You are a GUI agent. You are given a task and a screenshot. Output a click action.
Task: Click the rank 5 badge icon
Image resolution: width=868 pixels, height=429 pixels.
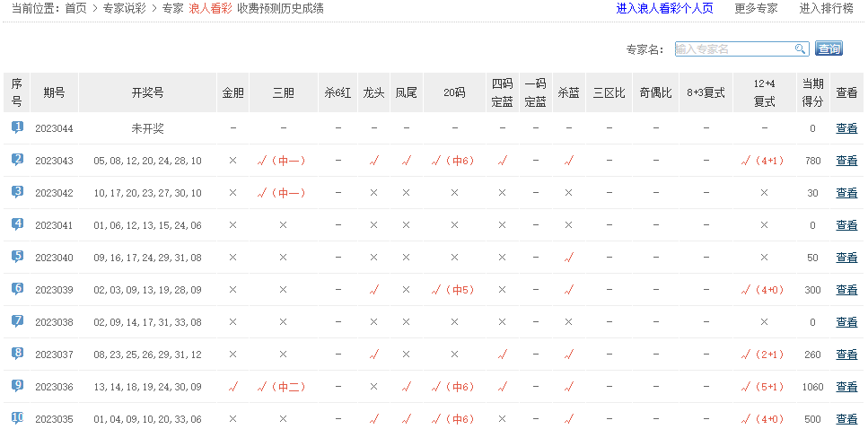click(17, 257)
